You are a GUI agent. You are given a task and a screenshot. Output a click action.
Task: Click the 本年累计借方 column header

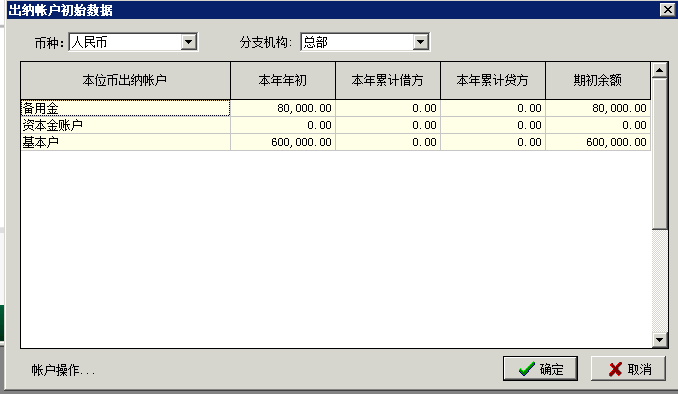[388, 80]
